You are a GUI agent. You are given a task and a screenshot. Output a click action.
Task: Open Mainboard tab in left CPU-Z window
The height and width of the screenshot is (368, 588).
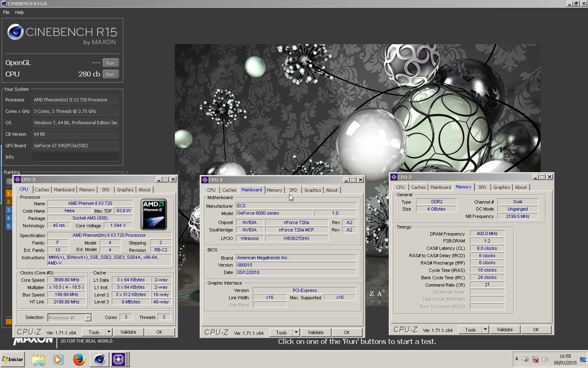point(64,190)
